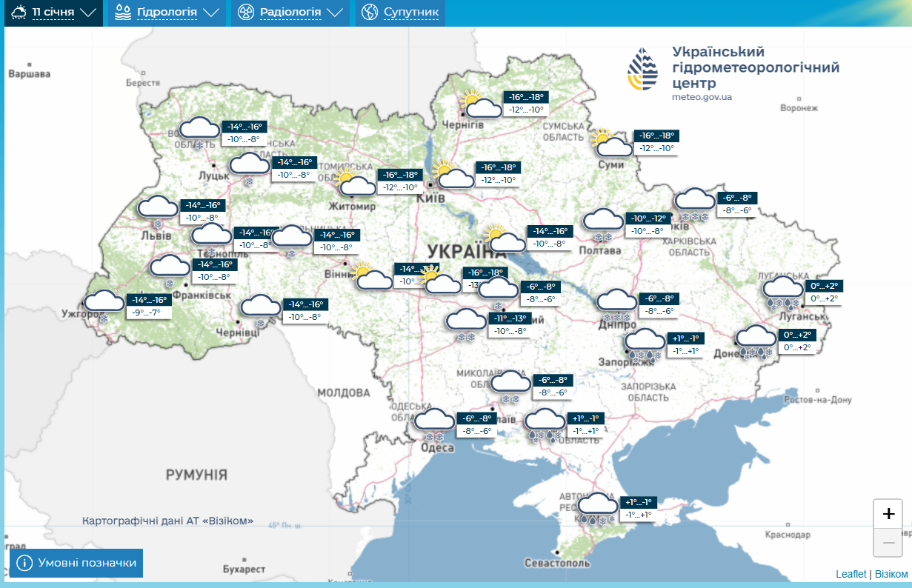Open the Візіком attribution link
This screenshot has height=588, width=912.
pyautogui.click(x=891, y=574)
